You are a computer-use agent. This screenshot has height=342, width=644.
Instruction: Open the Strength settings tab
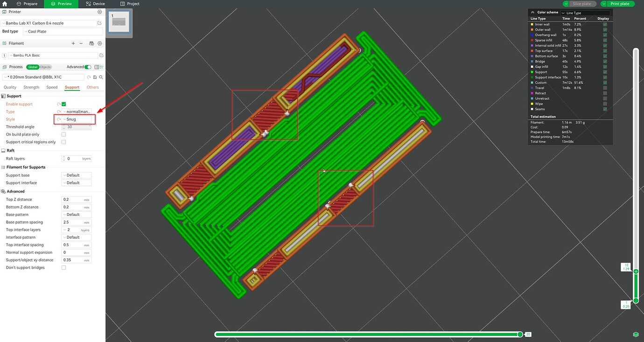(x=31, y=87)
